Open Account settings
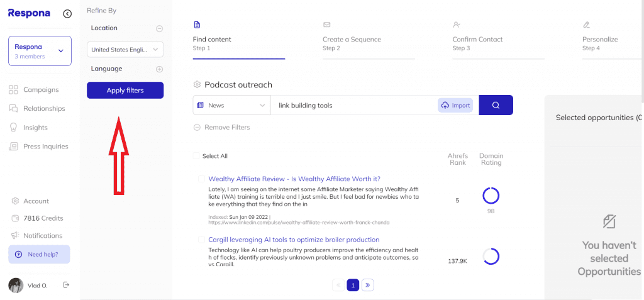The image size is (644, 300). 36,201
